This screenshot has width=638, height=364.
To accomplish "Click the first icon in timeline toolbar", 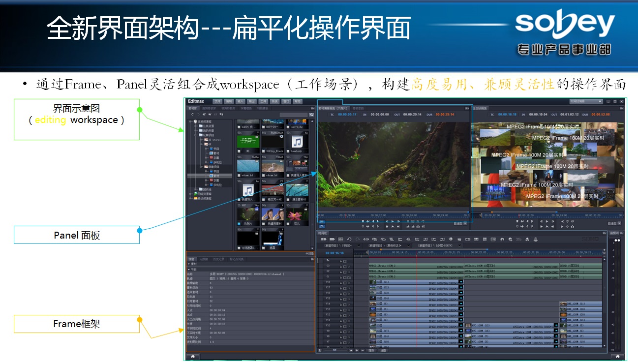I will [324, 240].
